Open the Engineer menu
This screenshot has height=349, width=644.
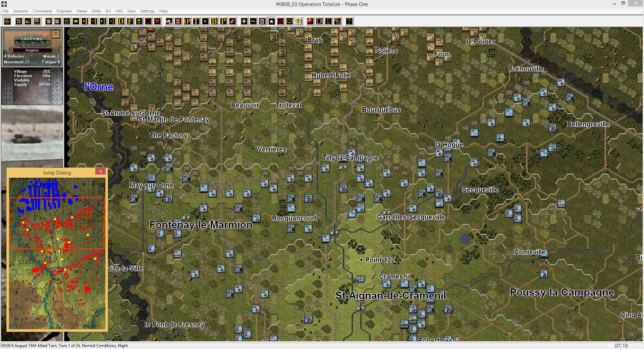tap(64, 11)
